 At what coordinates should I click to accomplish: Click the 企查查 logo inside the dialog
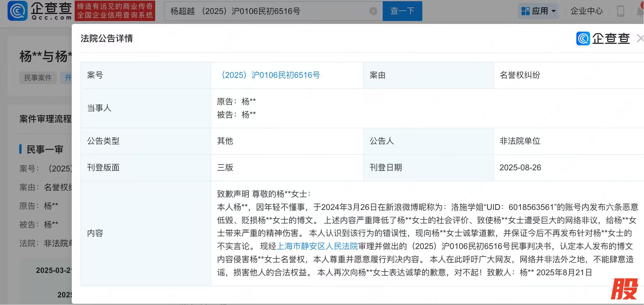[x=603, y=38]
